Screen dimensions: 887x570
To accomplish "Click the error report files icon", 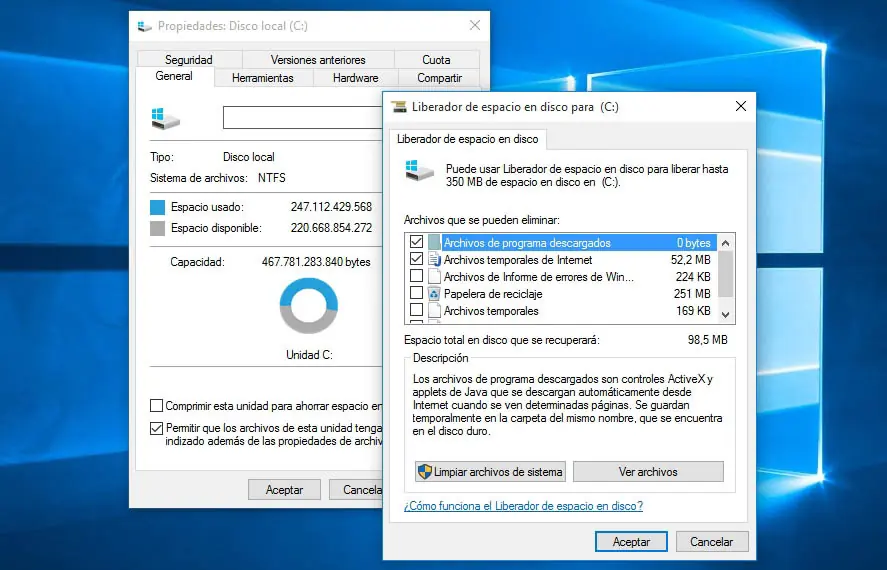I will [x=434, y=277].
